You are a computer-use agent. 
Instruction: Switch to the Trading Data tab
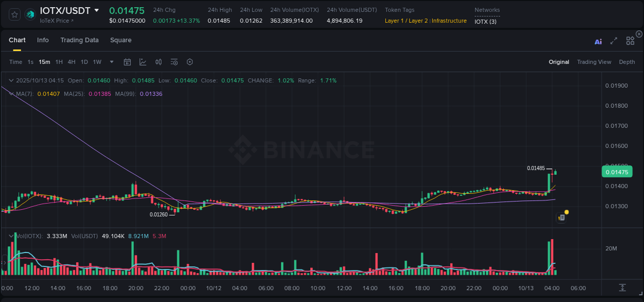(x=79, y=40)
